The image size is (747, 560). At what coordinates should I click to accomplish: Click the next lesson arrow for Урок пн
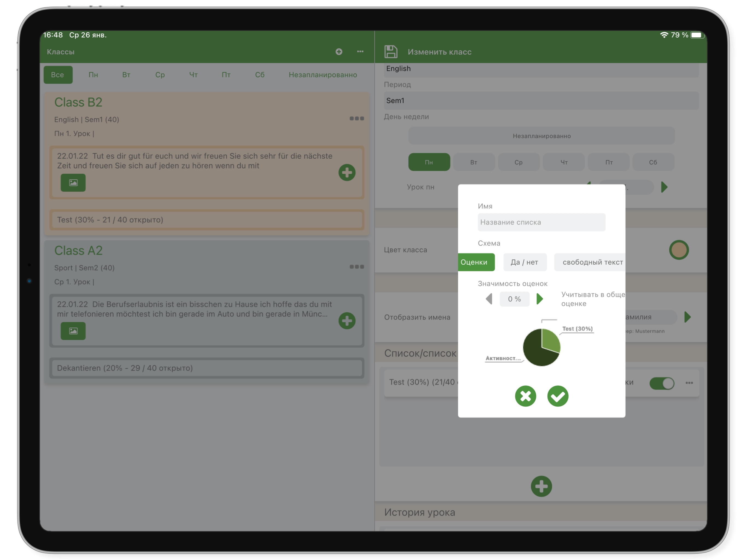(664, 187)
